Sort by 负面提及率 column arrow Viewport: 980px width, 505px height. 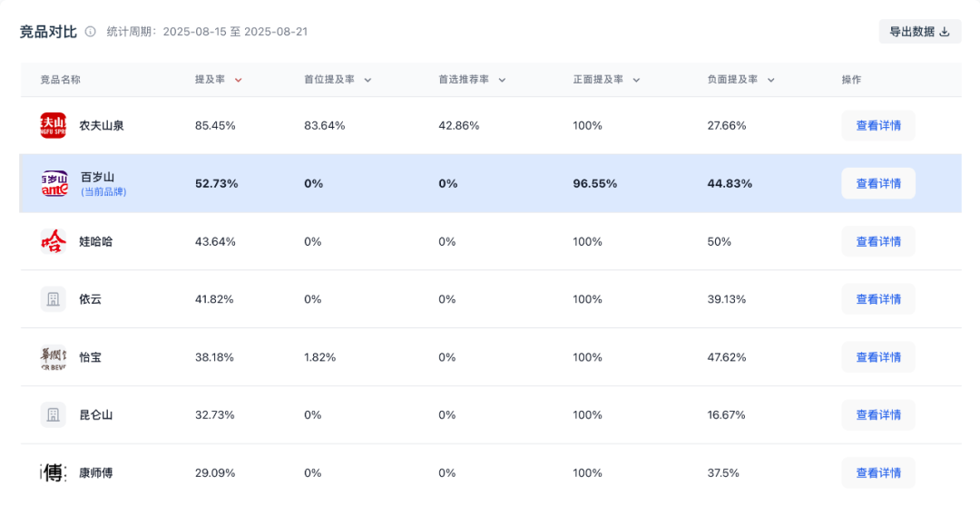point(770,80)
